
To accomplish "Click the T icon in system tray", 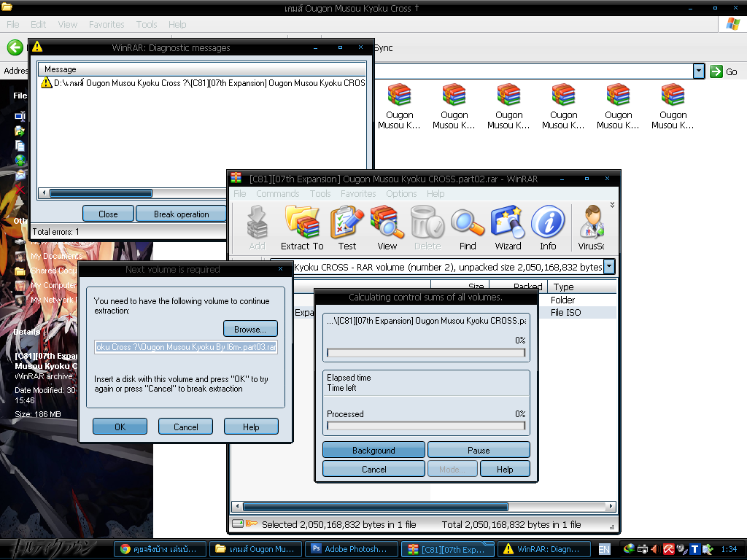I will (x=694, y=549).
